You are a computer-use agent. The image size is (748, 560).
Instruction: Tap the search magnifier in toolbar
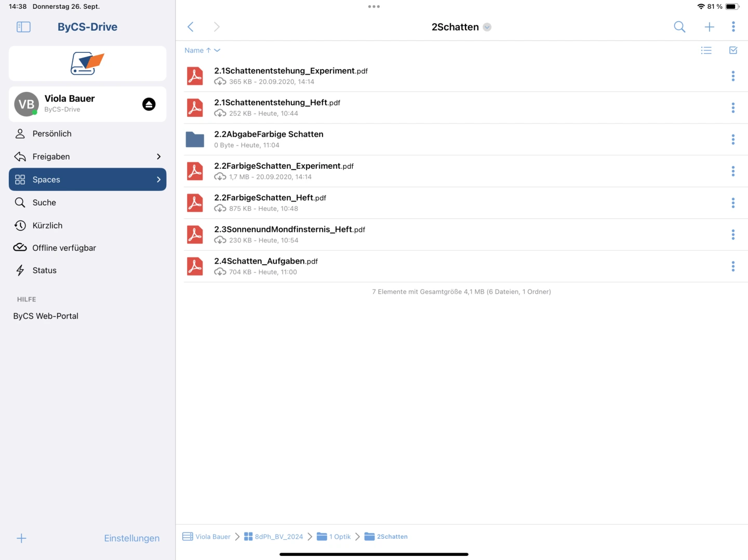click(x=679, y=27)
